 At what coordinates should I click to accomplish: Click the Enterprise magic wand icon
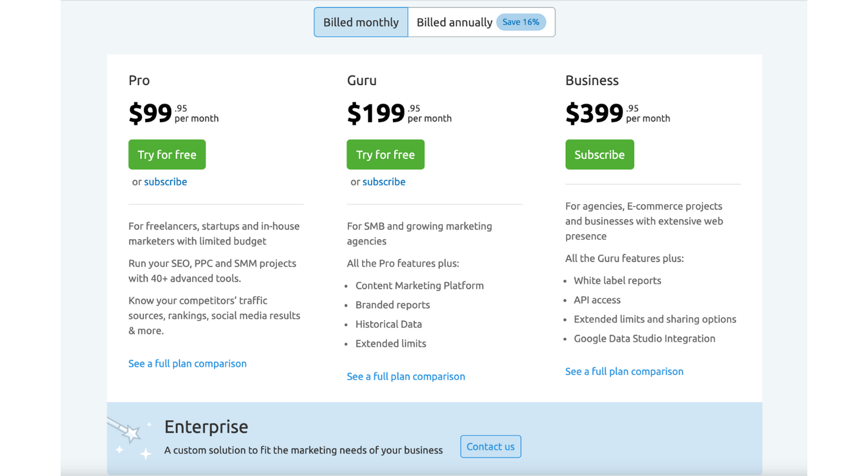pyautogui.click(x=130, y=438)
